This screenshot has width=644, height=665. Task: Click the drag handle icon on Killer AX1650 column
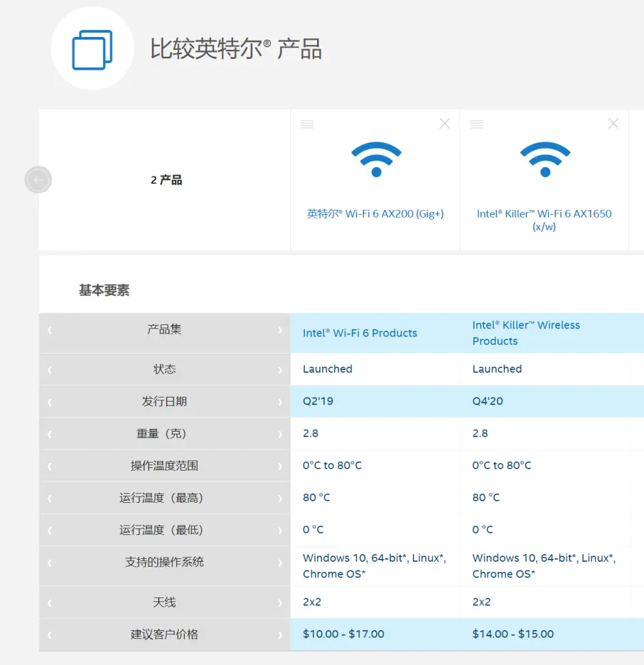(477, 124)
